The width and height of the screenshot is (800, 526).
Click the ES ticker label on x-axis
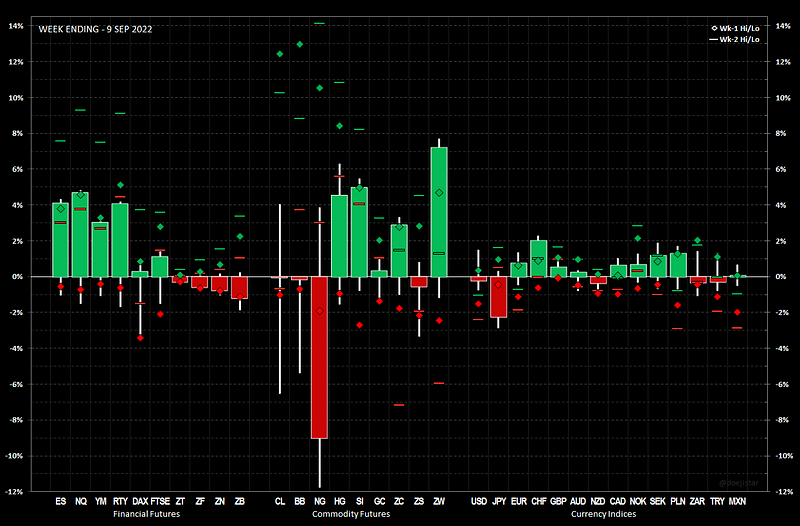(x=60, y=500)
